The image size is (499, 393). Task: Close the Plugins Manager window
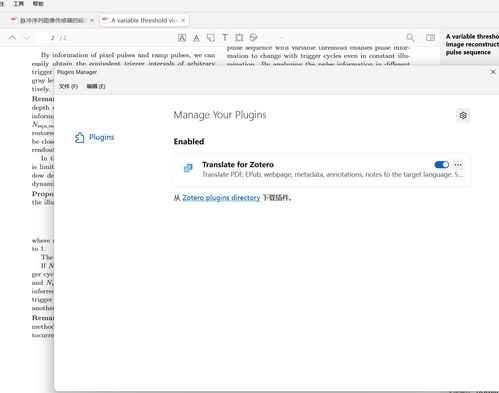click(493, 72)
